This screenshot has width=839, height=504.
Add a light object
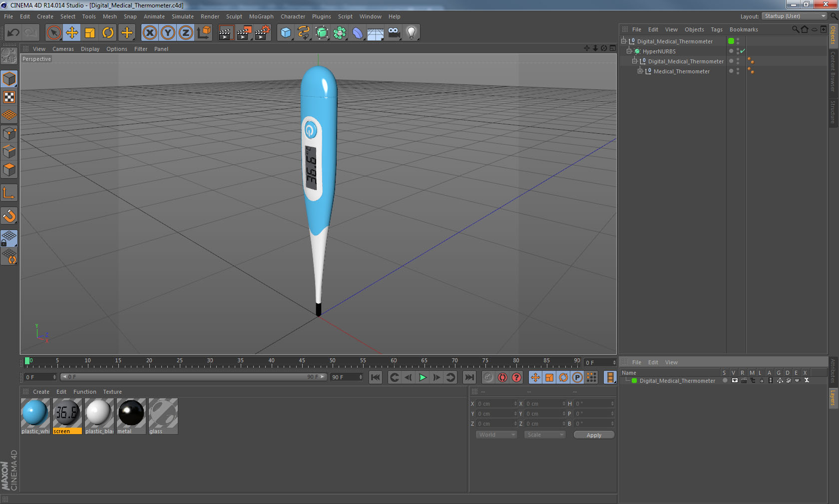pos(412,33)
